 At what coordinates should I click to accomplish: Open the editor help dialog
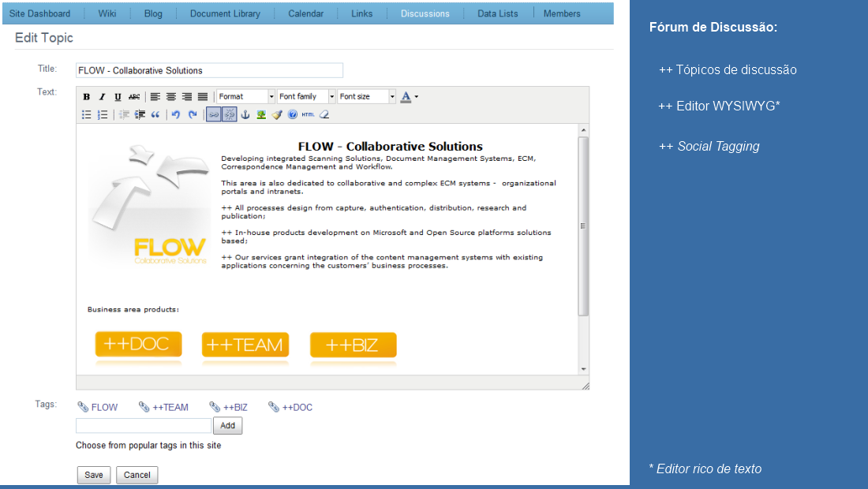point(292,114)
